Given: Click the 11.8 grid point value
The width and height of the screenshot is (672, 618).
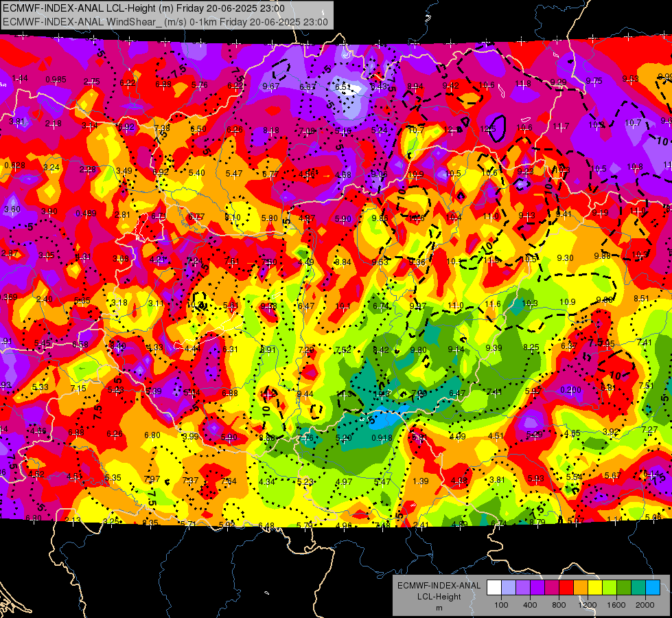Looking at the screenshot, I should click(523, 84).
